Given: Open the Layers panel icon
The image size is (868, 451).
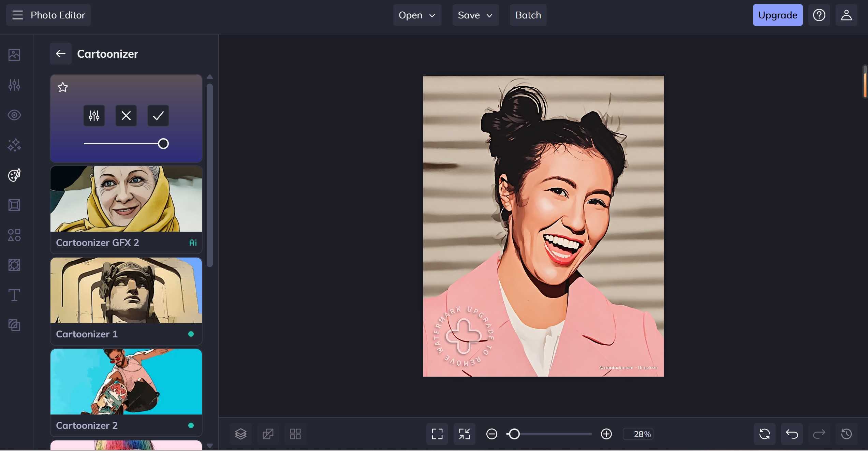Looking at the screenshot, I should (x=241, y=434).
